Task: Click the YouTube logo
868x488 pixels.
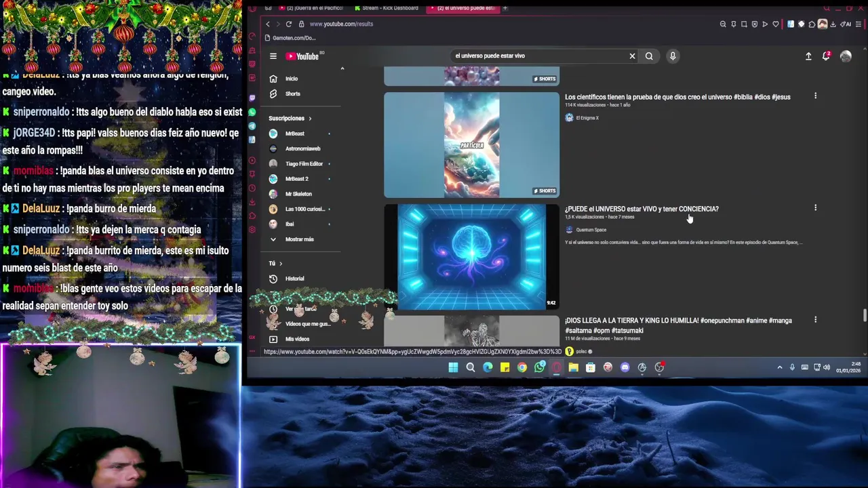Action: [302, 56]
